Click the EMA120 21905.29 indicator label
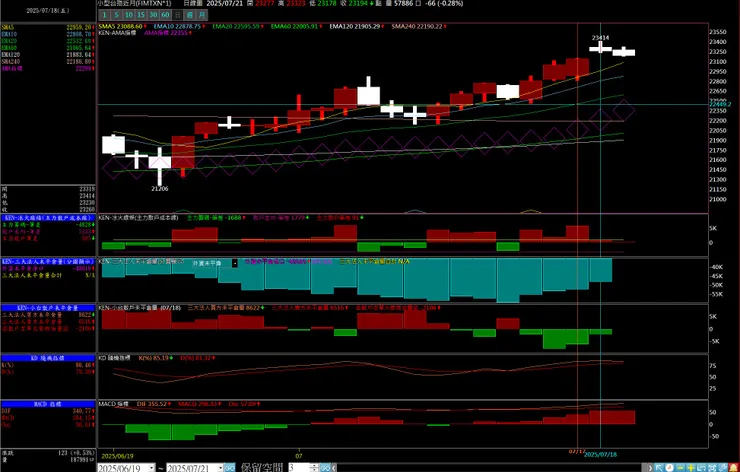The image size is (740, 472). click(x=357, y=26)
